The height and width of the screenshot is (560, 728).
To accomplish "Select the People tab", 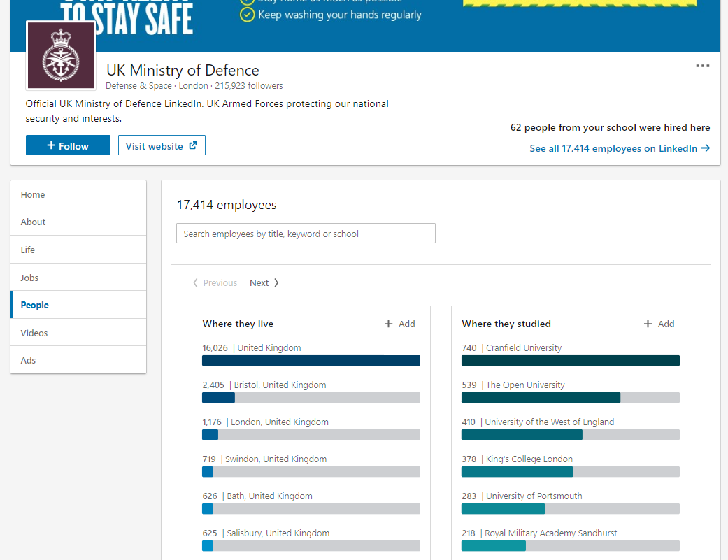I will [x=78, y=305].
